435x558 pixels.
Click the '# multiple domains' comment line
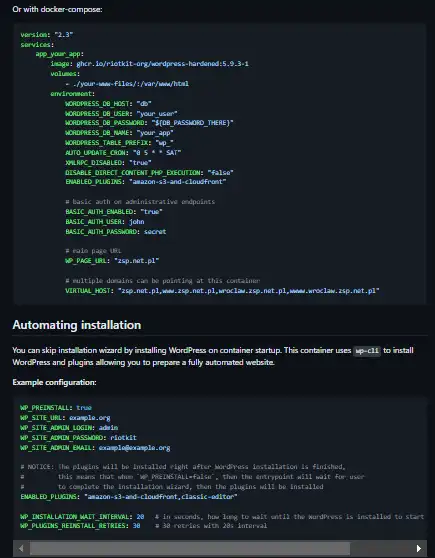162,281
